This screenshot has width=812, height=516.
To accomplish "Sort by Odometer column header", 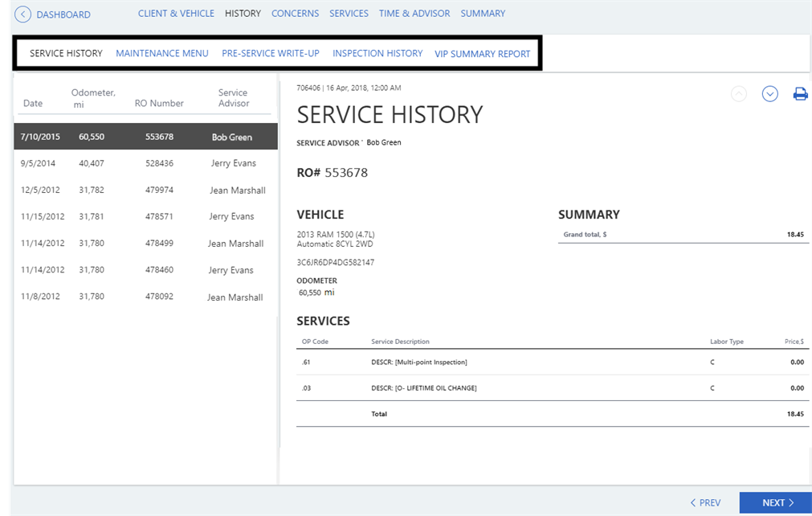I will (x=92, y=98).
